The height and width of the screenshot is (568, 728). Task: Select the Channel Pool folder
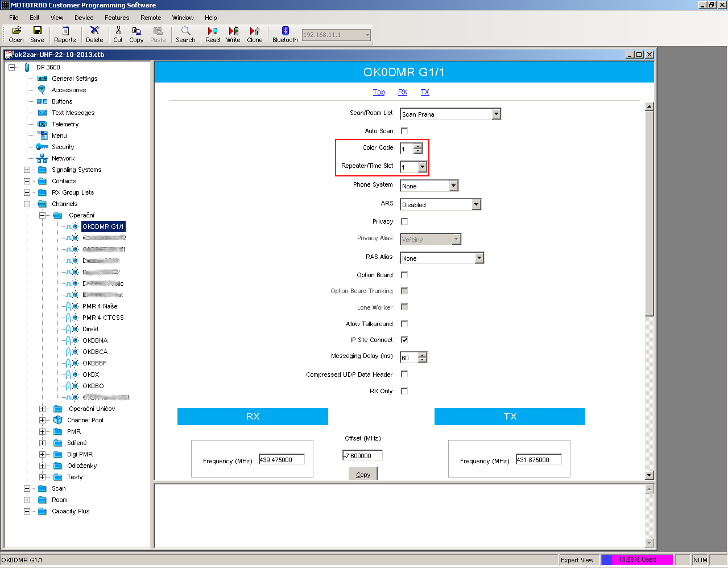point(85,420)
